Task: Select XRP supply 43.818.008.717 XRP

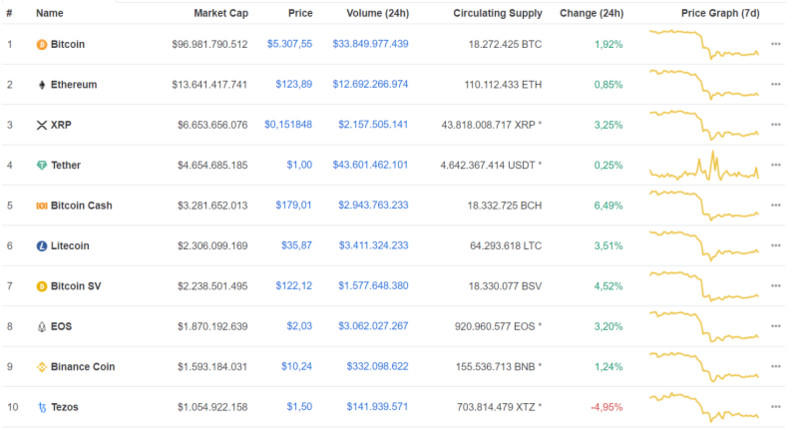Action: coord(488,125)
